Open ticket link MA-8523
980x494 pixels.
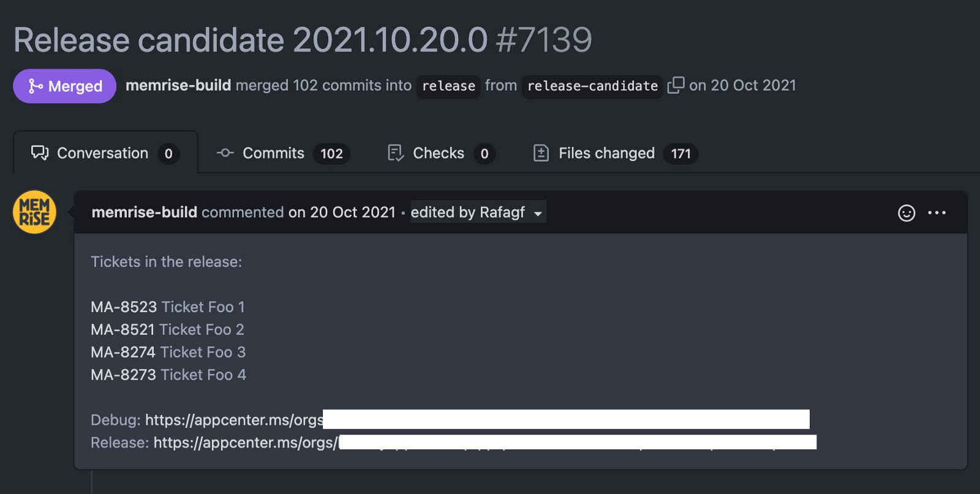[x=124, y=307]
